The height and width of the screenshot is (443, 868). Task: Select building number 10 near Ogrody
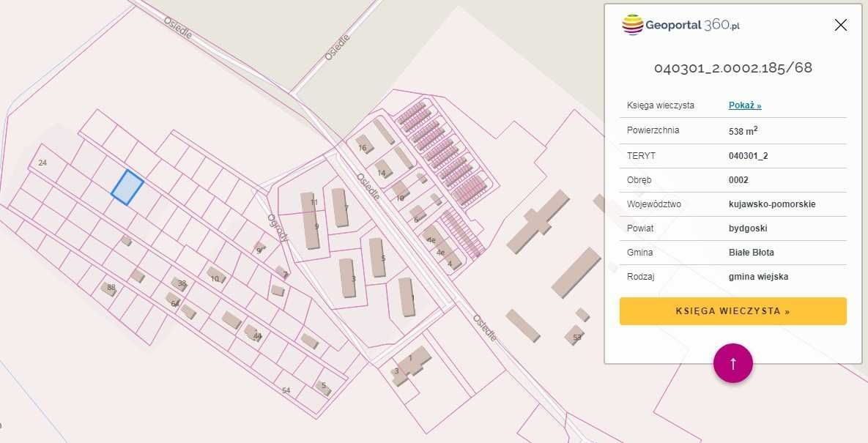click(x=216, y=276)
